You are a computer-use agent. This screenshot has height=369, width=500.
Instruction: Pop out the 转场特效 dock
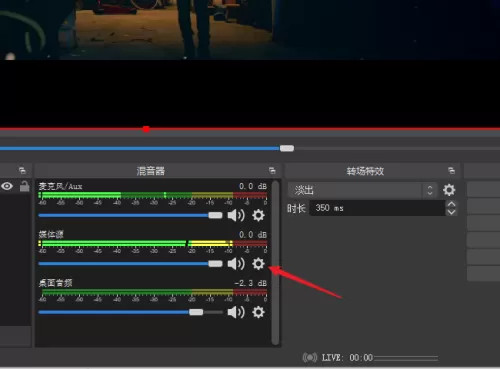coord(451,171)
